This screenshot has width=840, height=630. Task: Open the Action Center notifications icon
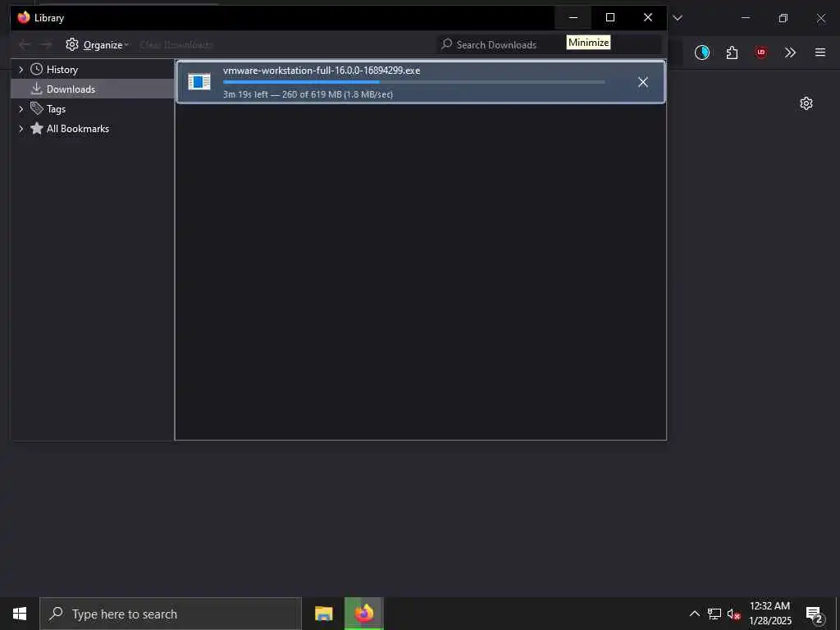(x=815, y=614)
